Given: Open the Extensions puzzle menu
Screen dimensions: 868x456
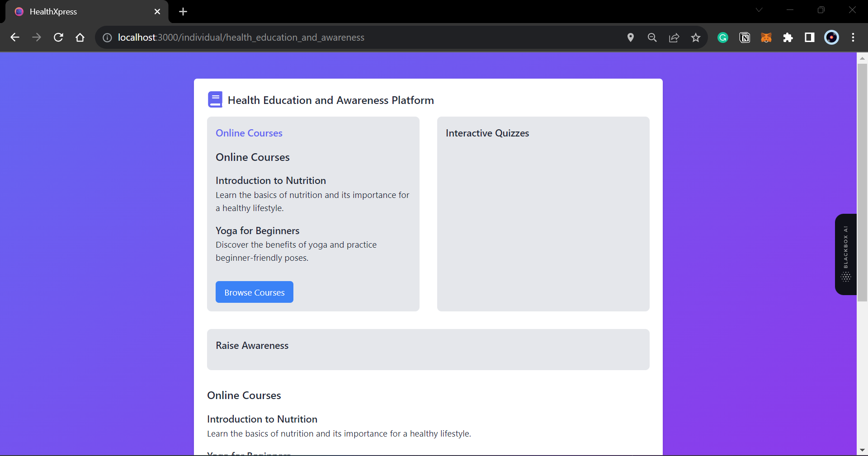Looking at the screenshot, I should point(788,38).
